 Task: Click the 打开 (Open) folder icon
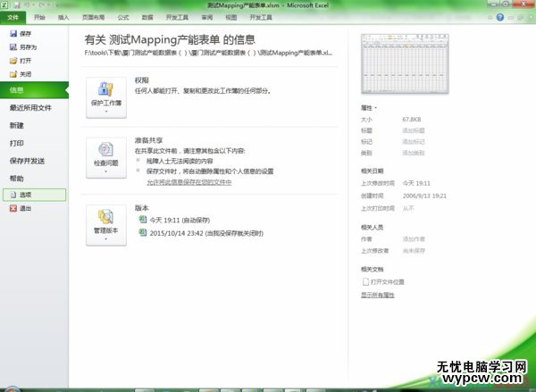point(13,61)
